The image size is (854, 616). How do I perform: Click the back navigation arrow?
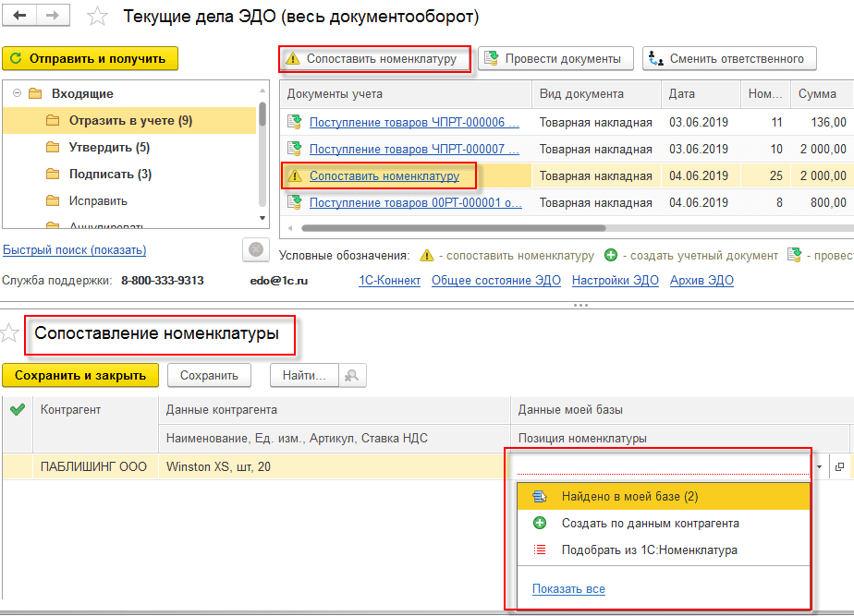[x=20, y=17]
